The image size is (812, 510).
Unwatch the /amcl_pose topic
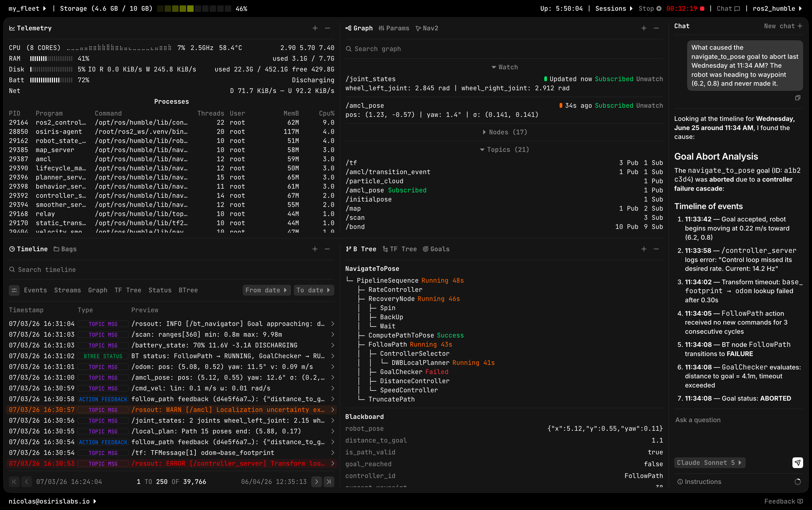coord(650,106)
